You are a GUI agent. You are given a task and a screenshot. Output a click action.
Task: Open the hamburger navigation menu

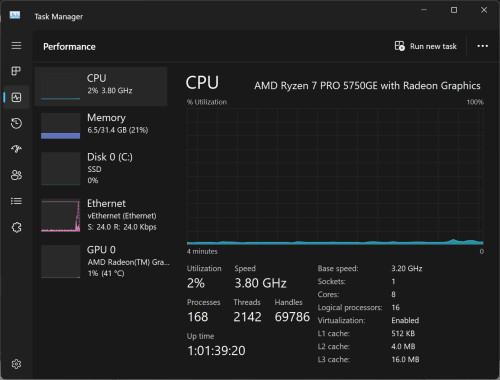coord(16,45)
